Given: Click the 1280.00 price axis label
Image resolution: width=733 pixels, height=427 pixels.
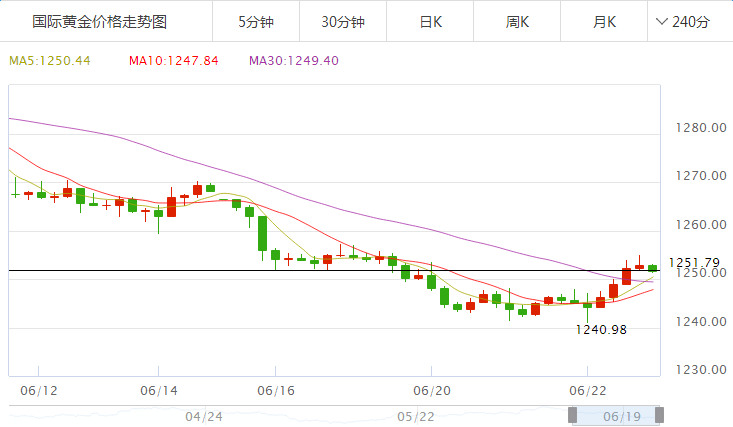Looking at the screenshot, I should tap(699, 128).
